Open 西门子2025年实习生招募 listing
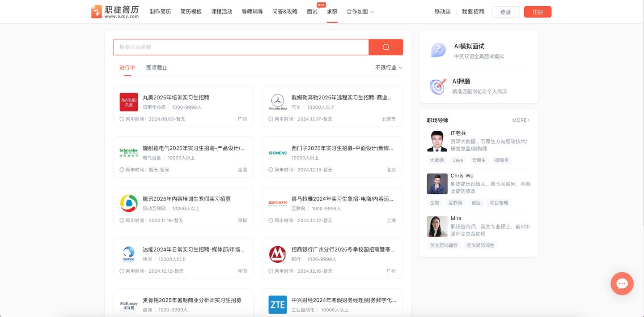The height and width of the screenshot is (317, 644). tap(343, 148)
